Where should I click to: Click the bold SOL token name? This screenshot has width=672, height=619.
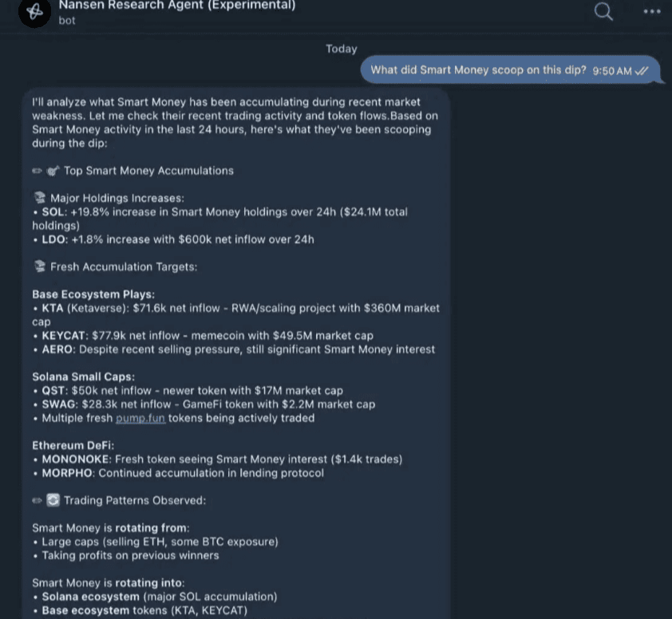(53, 212)
